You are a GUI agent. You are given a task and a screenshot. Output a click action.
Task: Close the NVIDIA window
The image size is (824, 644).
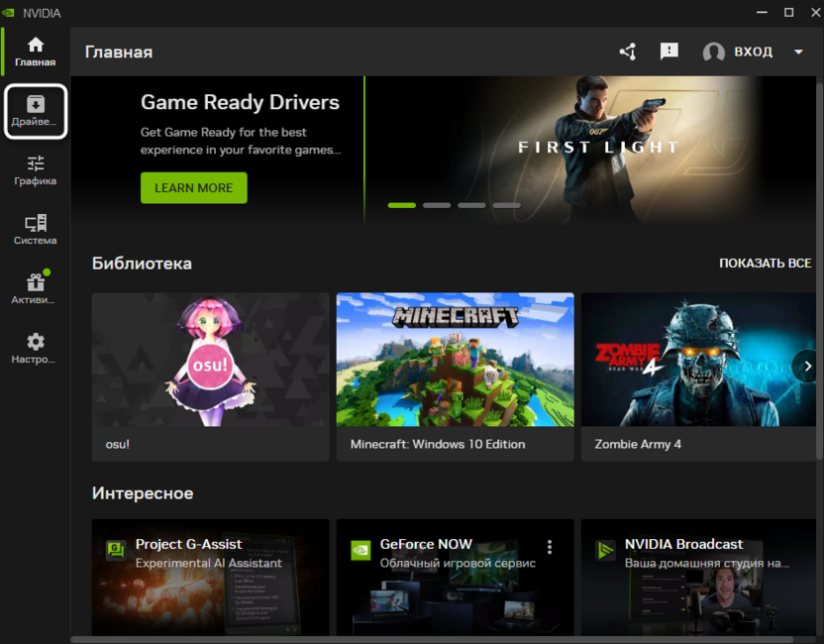pos(815,12)
